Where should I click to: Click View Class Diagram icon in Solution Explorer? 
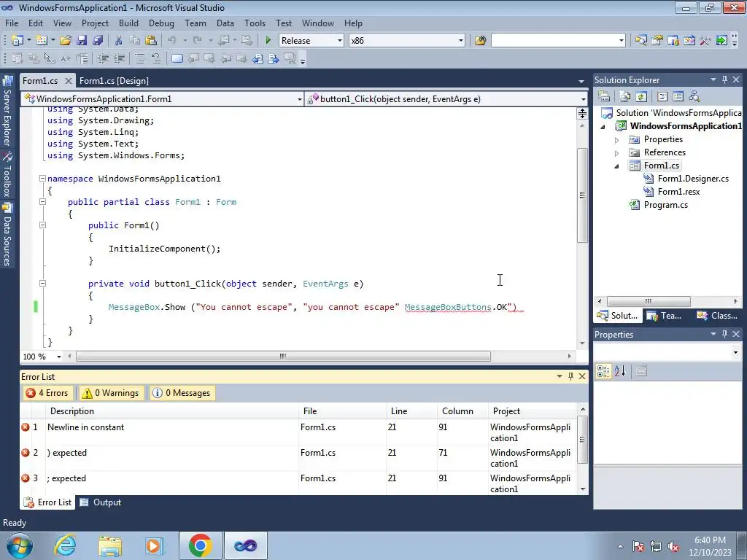pyautogui.click(x=694, y=97)
